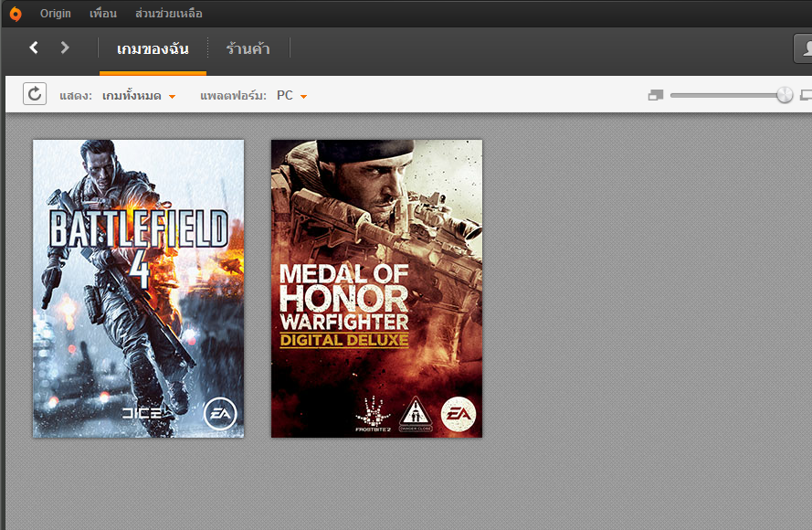
Task: Expand the PC platform dropdown
Action: click(x=292, y=96)
